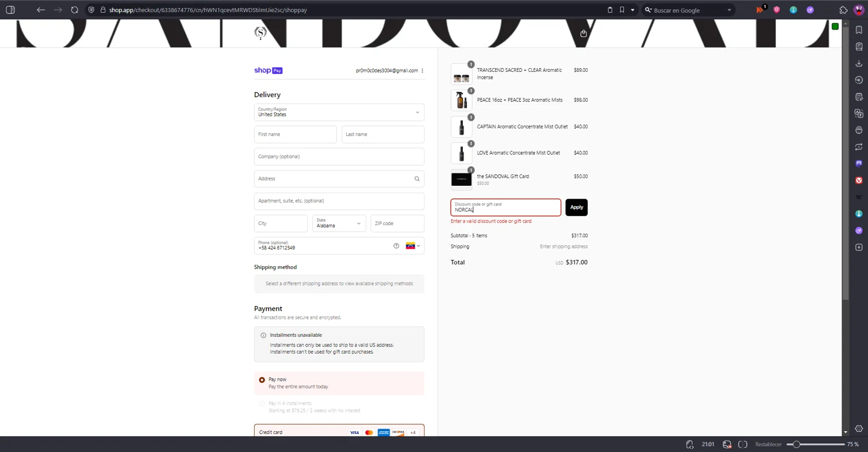Open the Wikipedia web panel
Screen dimensions: 868x452
pos(859,197)
